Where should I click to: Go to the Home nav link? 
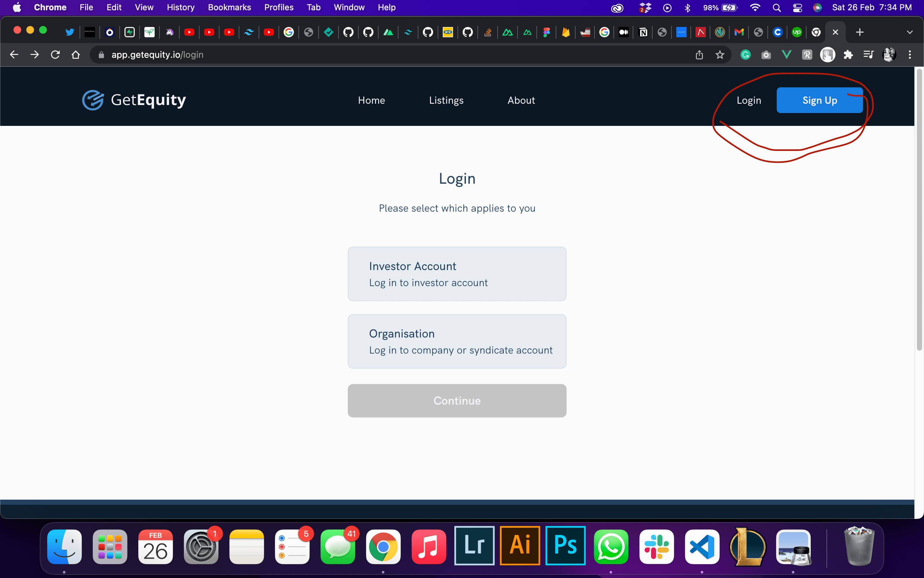[371, 100]
